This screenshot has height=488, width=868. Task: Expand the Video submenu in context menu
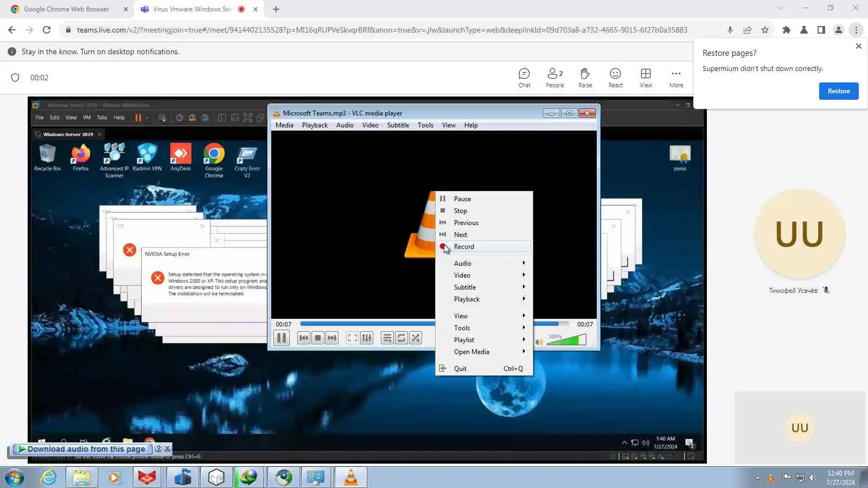point(484,275)
